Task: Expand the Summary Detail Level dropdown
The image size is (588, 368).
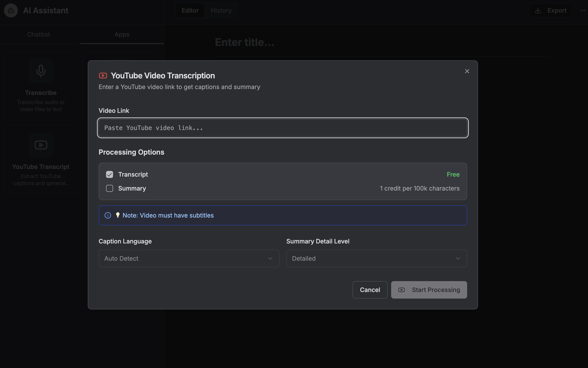Action: (376, 258)
